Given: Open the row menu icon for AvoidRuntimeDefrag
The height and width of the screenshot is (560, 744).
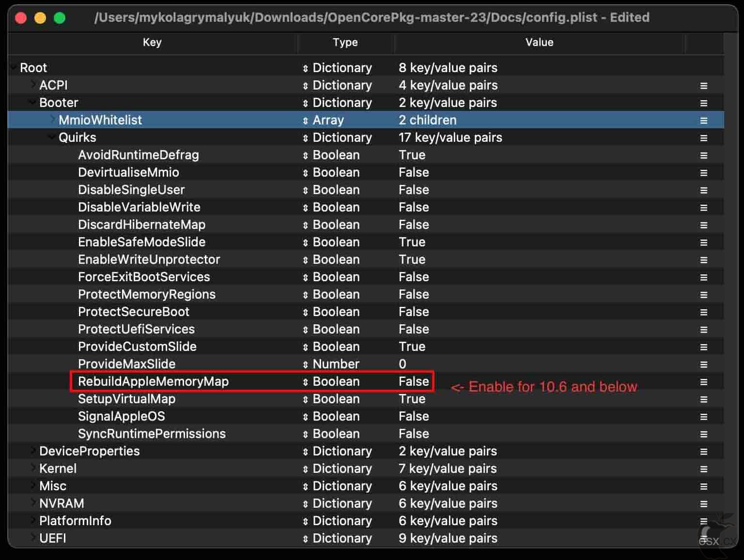Looking at the screenshot, I should (x=703, y=155).
